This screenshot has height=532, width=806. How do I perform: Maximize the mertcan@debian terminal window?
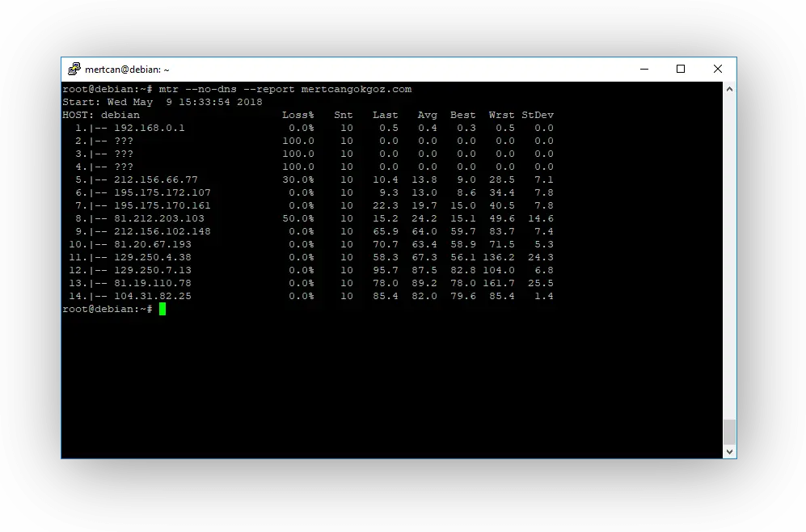tap(681, 69)
